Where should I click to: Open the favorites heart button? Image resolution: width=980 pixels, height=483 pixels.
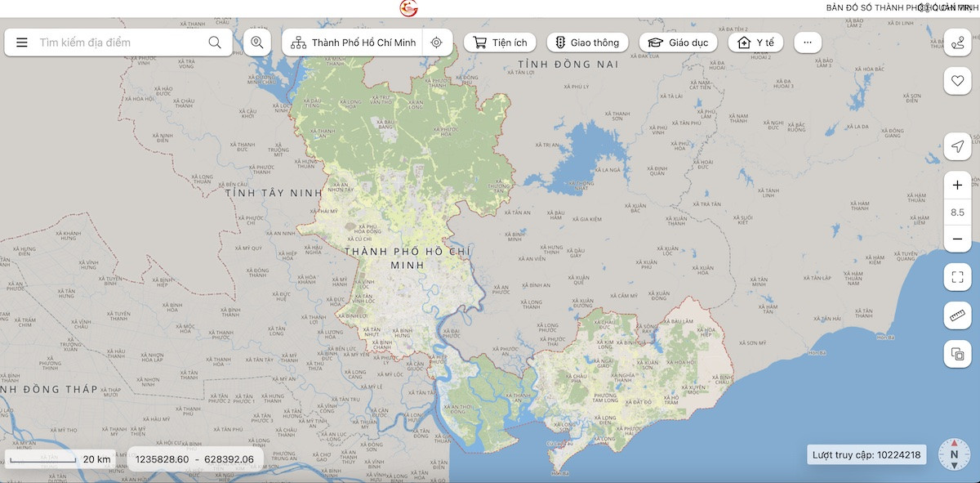click(x=957, y=81)
